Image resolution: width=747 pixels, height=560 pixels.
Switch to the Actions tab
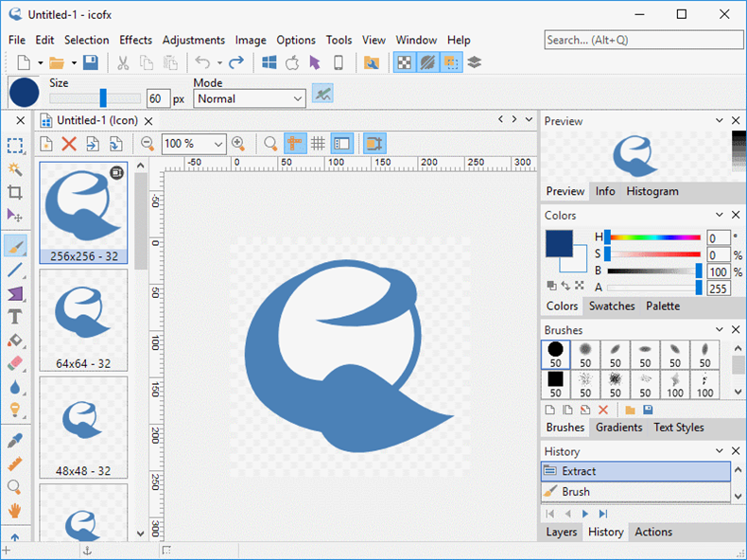[x=653, y=532]
